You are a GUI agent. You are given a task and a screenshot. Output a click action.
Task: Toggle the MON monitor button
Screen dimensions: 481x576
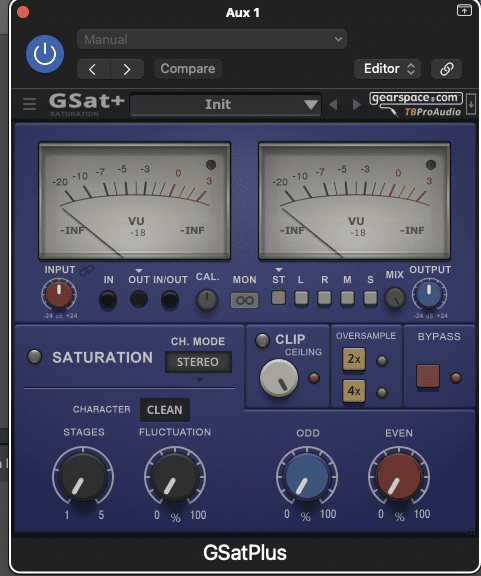click(245, 300)
